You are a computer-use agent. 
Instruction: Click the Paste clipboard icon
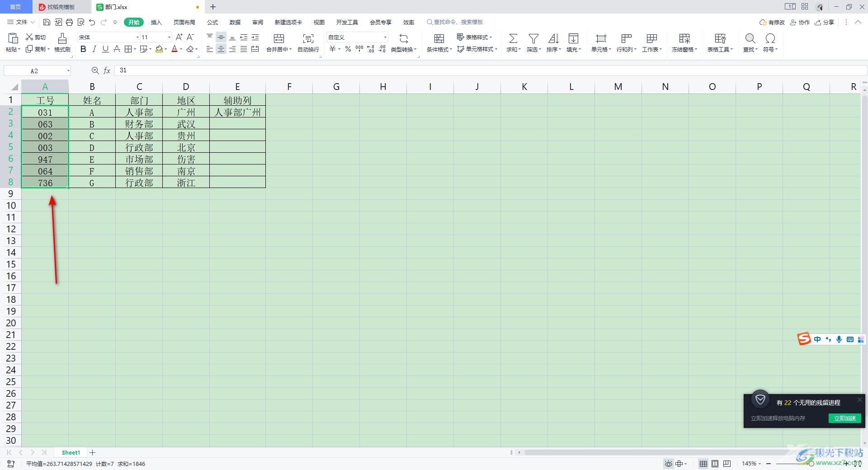point(13,38)
